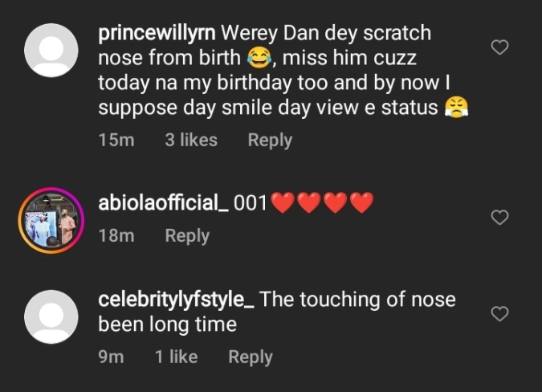Visit celebritylyfstyle_ profile from username
Viewport: 542px width, 392px height.
[176, 300]
